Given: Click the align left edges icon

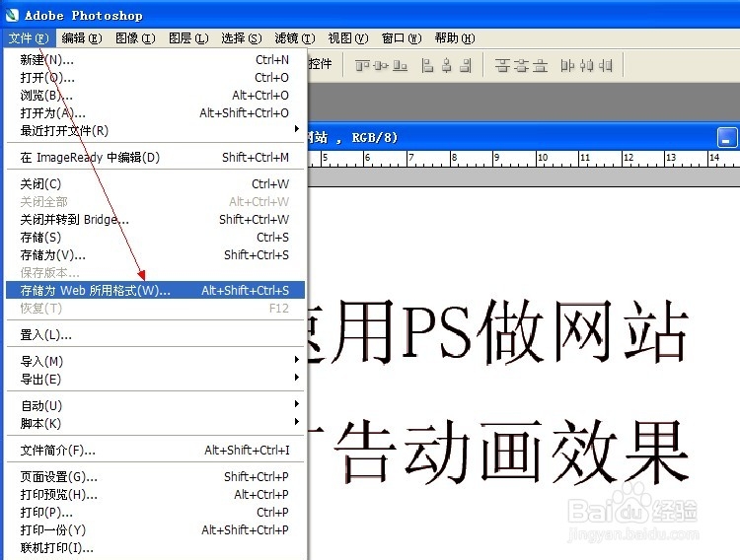Looking at the screenshot, I should [x=427, y=65].
